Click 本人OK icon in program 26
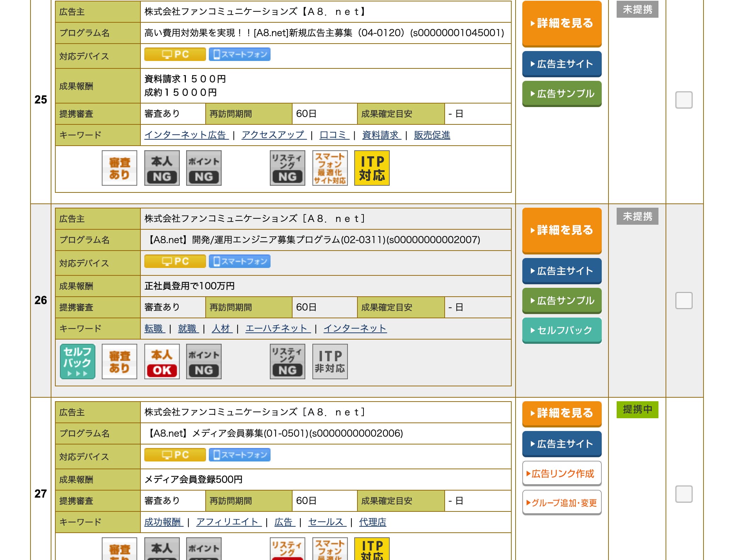This screenshot has height=560, width=734. (162, 362)
